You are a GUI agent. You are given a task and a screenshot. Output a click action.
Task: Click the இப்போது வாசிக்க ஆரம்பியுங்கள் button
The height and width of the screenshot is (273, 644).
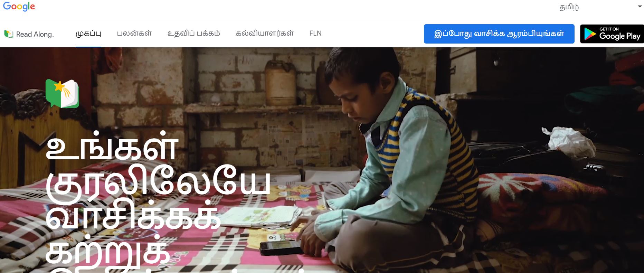(499, 34)
